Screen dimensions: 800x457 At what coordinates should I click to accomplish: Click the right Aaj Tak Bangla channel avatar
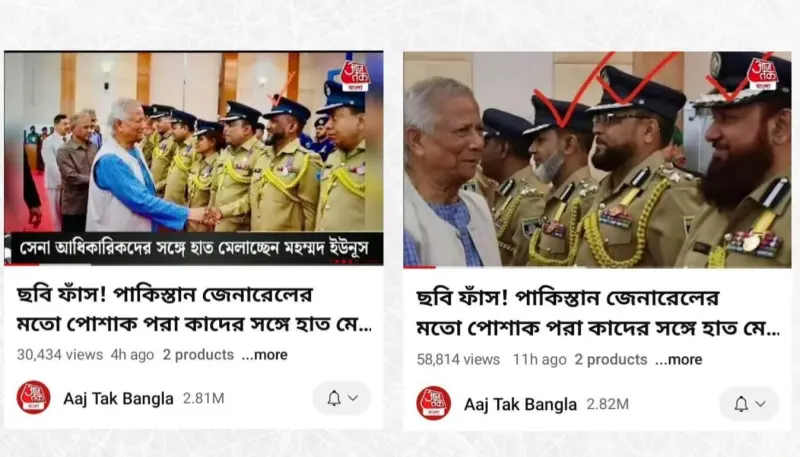coord(434,403)
